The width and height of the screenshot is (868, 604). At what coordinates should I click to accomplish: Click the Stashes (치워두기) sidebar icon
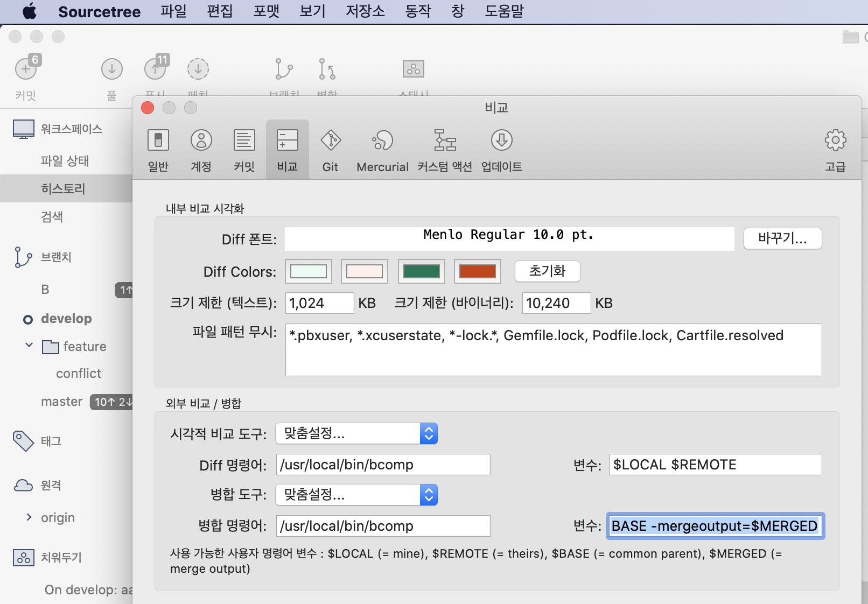point(23,558)
